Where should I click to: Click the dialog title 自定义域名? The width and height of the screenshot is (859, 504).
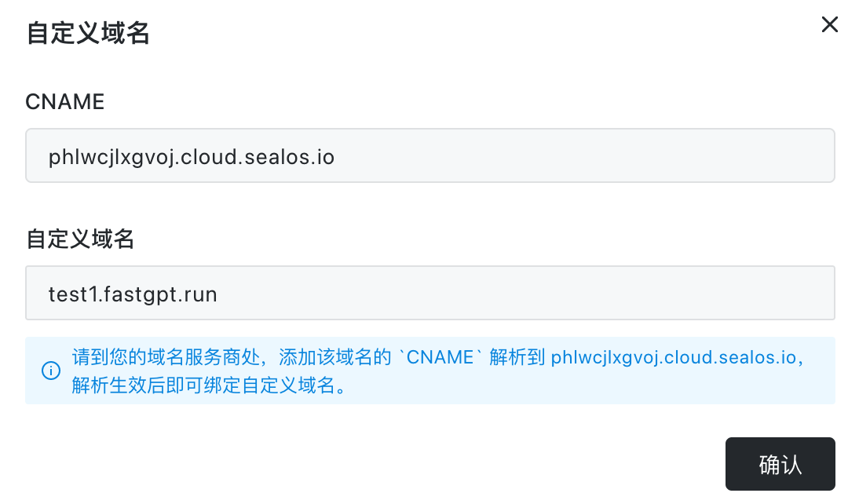(x=88, y=33)
